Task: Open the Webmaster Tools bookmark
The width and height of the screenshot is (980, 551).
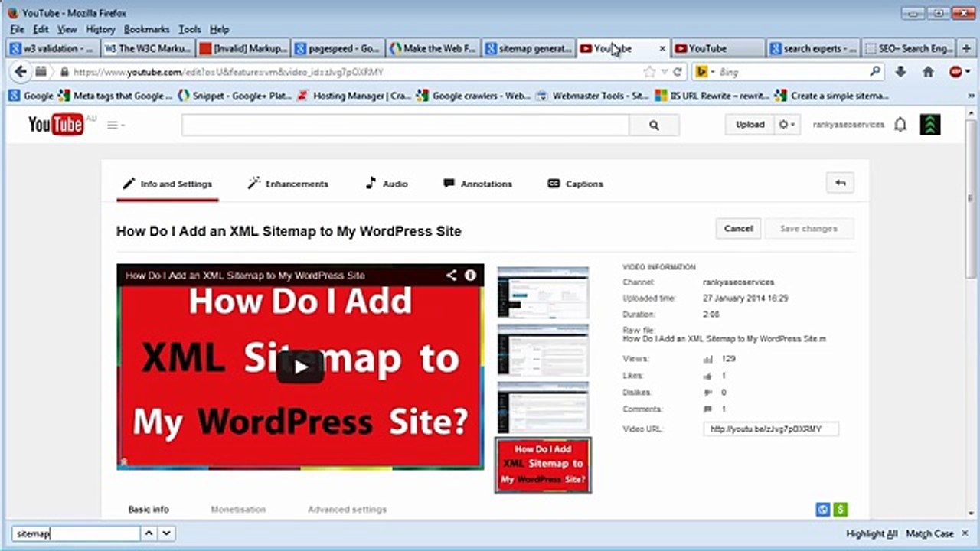Action: (x=593, y=96)
